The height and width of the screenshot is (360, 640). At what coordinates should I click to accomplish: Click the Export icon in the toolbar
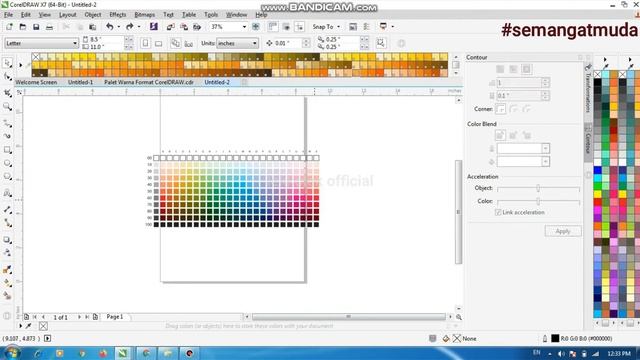point(184,27)
